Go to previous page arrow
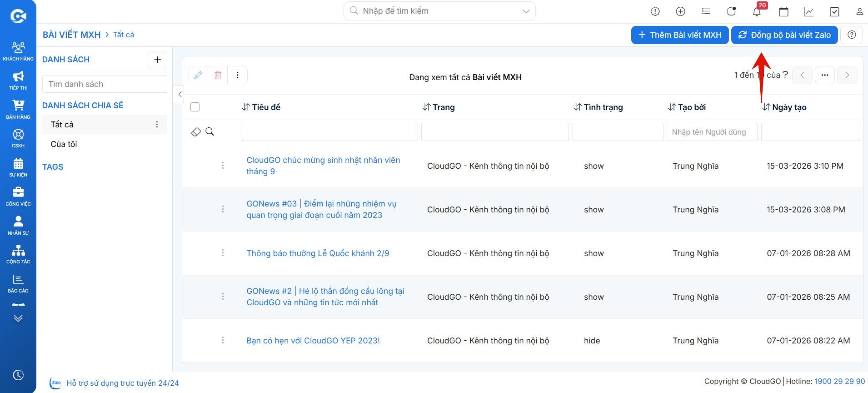 coord(802,75)
